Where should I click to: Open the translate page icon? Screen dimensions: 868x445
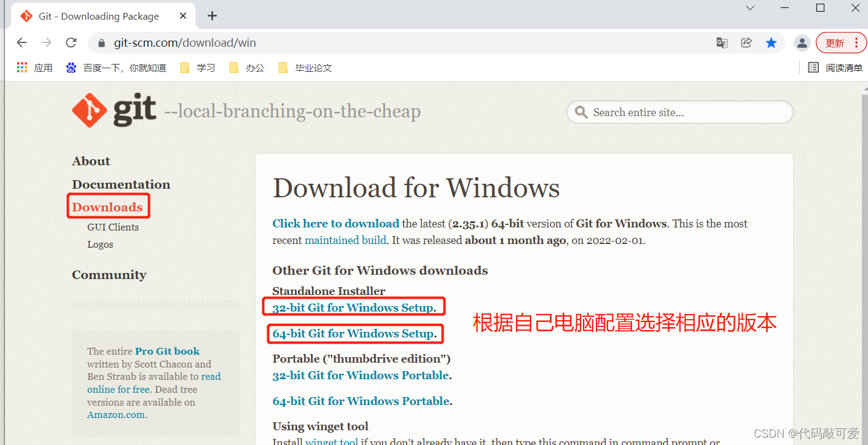point(722,42)
